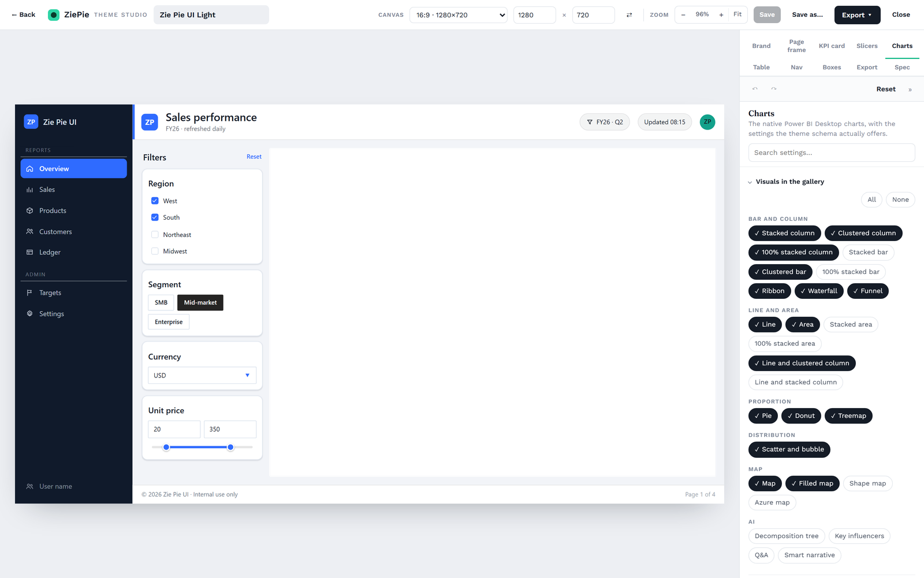Click the Overview home icon in the sidebar
Viewport: 924px width, 578px height.
click(30, 169)
